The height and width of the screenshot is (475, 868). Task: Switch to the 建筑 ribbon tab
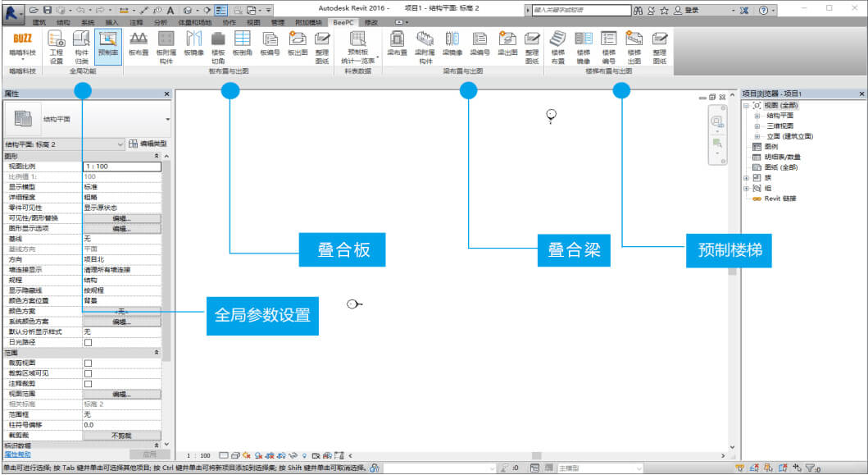click(x=39, y=23)
